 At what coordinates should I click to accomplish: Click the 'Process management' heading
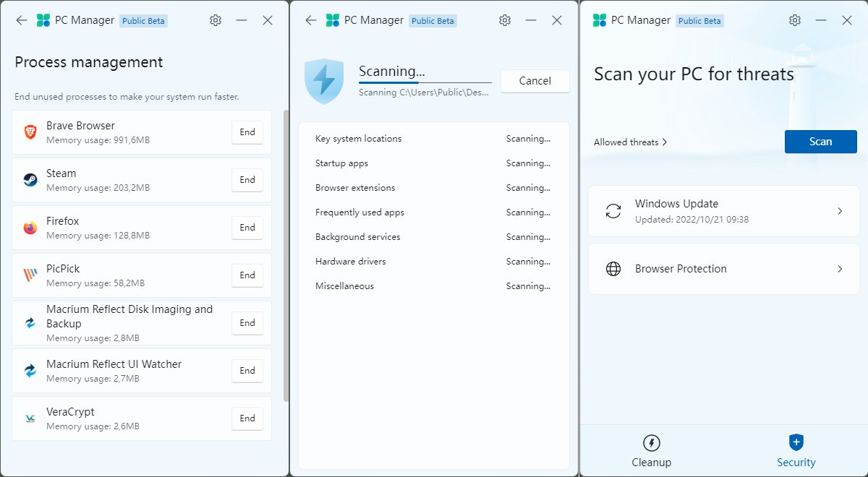[89, 63]
